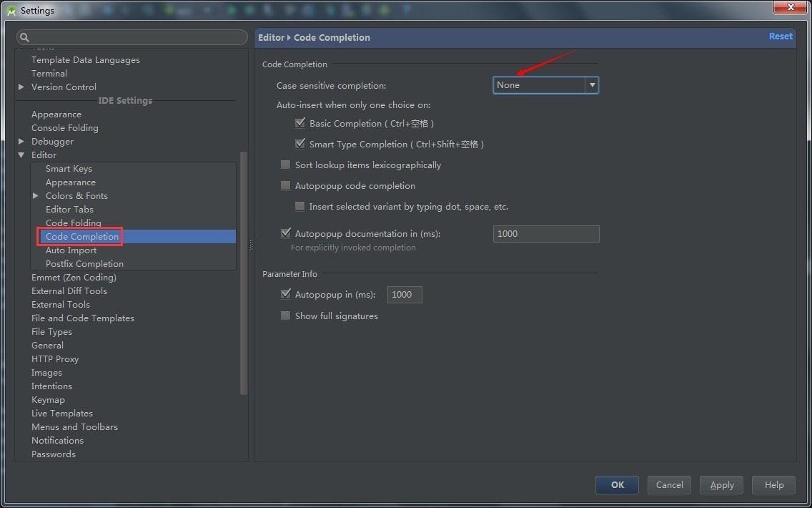Click the Apply button

(721, 485)
